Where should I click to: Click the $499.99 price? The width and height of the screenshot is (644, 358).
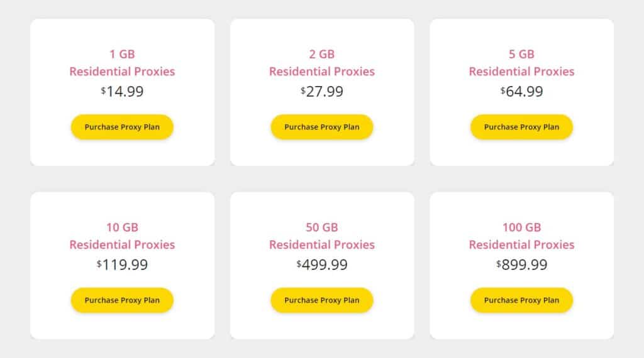click(x=323, y=265)
